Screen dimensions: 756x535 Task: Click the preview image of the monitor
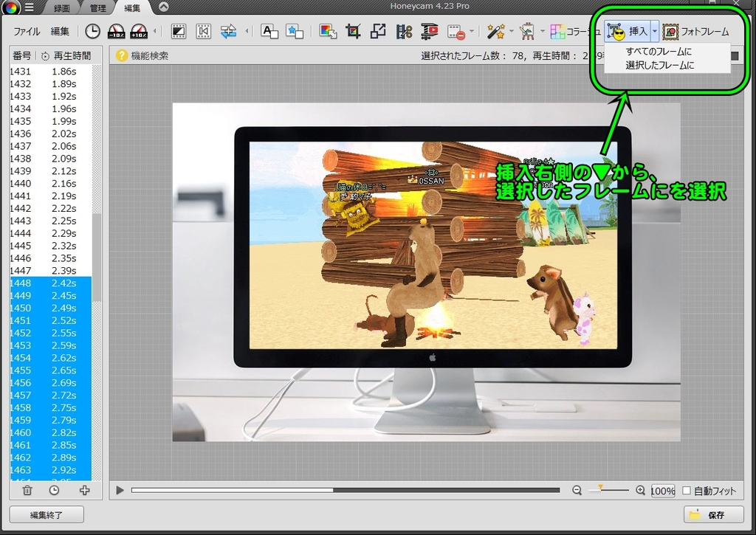[x=426, y=272]
